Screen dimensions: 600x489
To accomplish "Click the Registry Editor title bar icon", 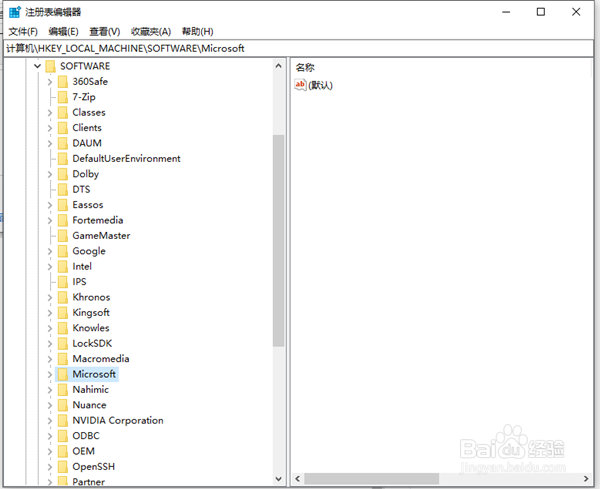I will tap(15, 12).
